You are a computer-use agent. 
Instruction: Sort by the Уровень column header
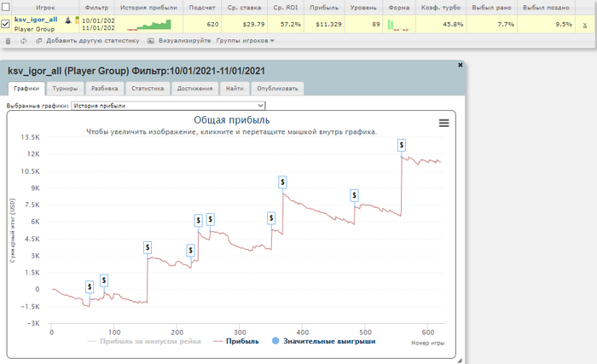click(x=363, y=7)
